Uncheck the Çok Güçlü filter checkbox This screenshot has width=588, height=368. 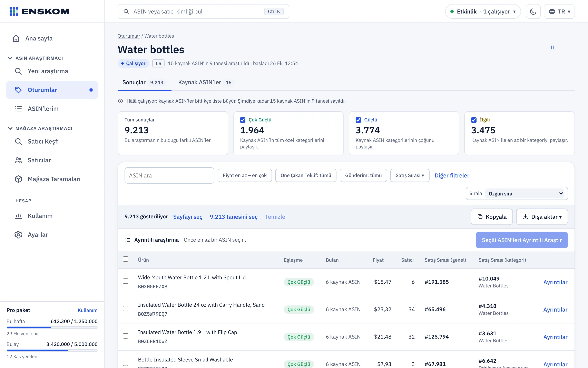tap(243, 120)
